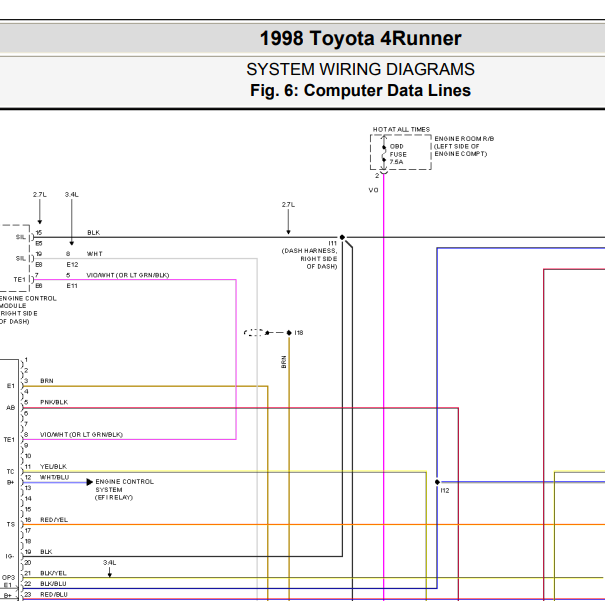Click the 'RED/YEL' wire label at pin 16
The height and width of the screenshot is (601, 605).
tap(54, 520)
